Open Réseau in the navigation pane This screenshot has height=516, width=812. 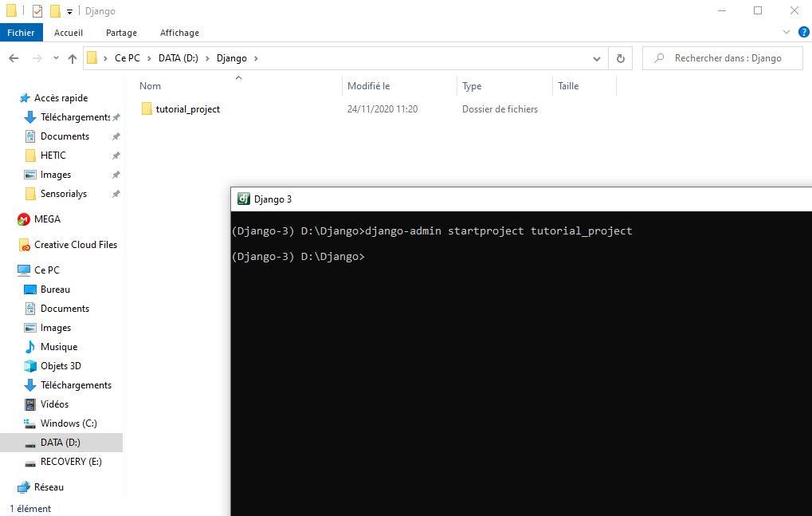(49, 487)
